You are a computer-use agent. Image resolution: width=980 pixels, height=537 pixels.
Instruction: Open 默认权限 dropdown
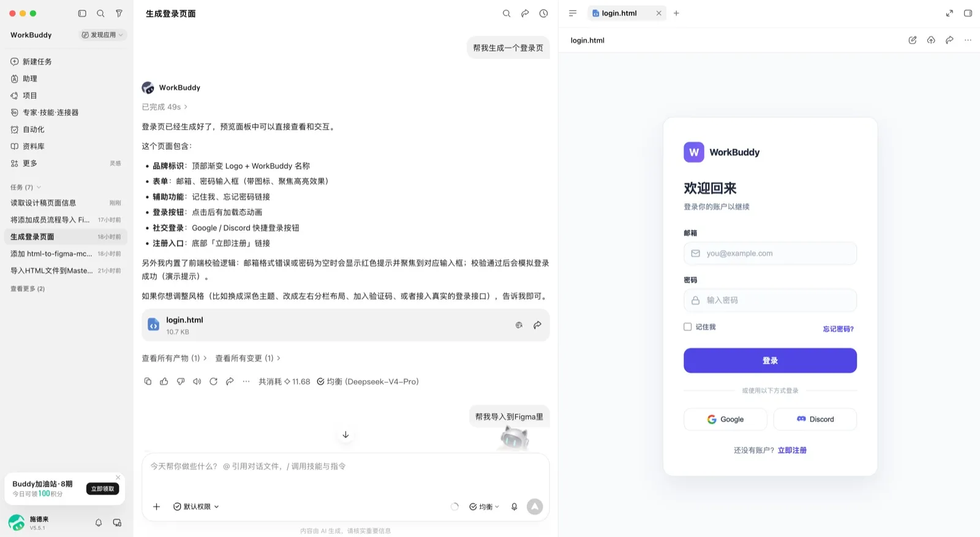[x=196, y=507]
